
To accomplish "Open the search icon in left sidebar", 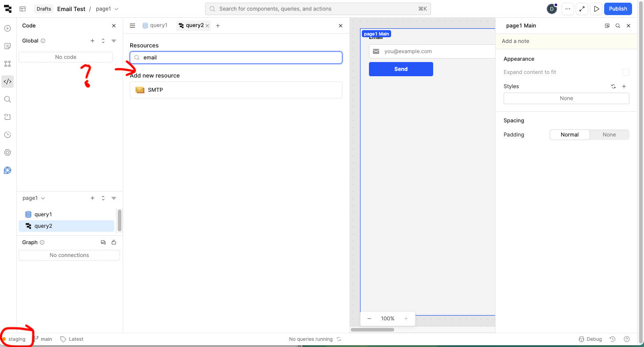I will point(8,99).
